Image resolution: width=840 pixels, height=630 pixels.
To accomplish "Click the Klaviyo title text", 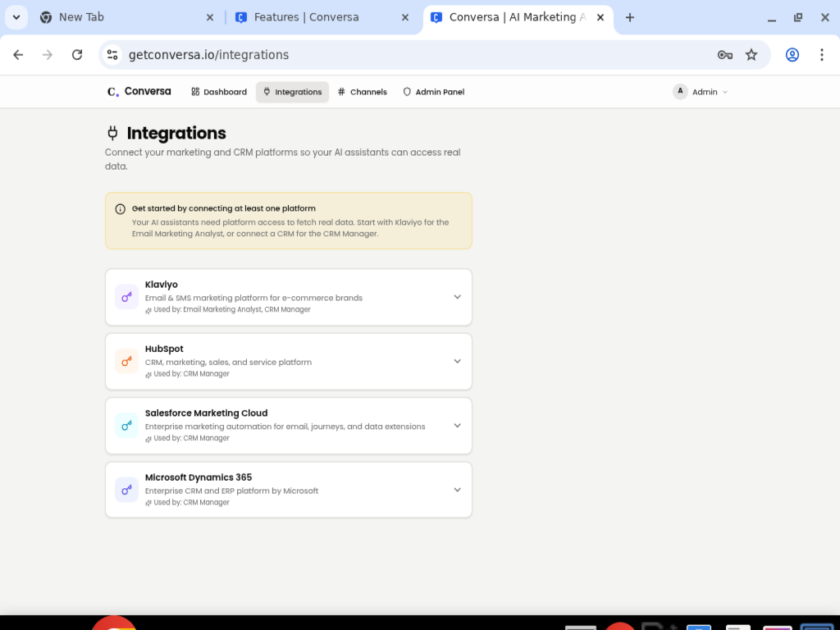I will pos(162,285).
